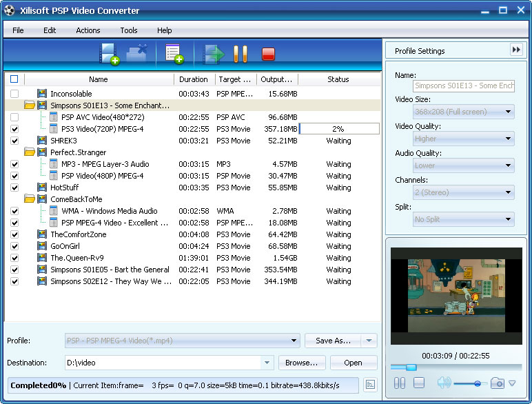Click the film icon beside Inconsolable
Screen dimensions: 532x404
[x=42, y=93]
